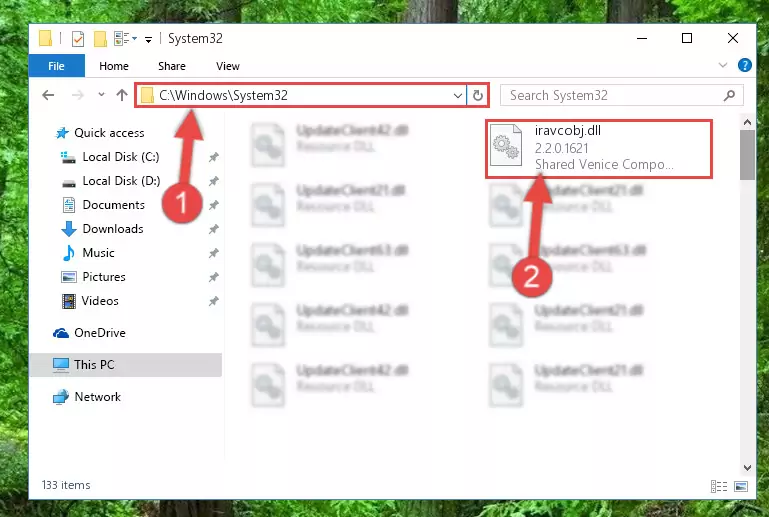The height and width of the screenshot is (517, 769).
Task: Click the scroll down arrow of file list
Action: click(747, 467)
